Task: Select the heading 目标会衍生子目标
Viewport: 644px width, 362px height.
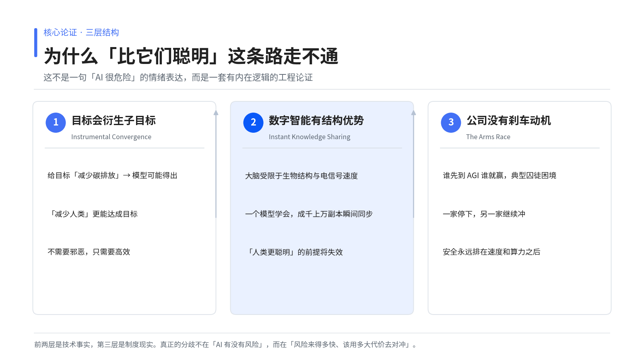Action: pyautogui.click(x=114, y=120)
